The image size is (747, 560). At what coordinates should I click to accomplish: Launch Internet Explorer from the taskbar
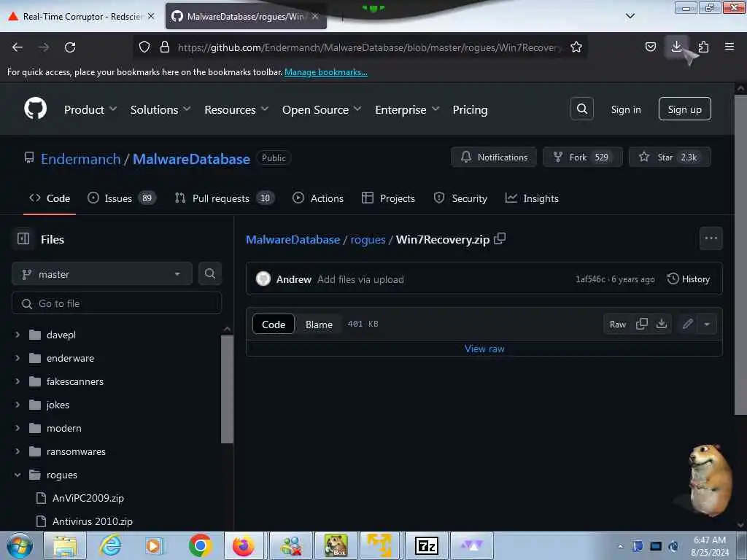(111, 545)
